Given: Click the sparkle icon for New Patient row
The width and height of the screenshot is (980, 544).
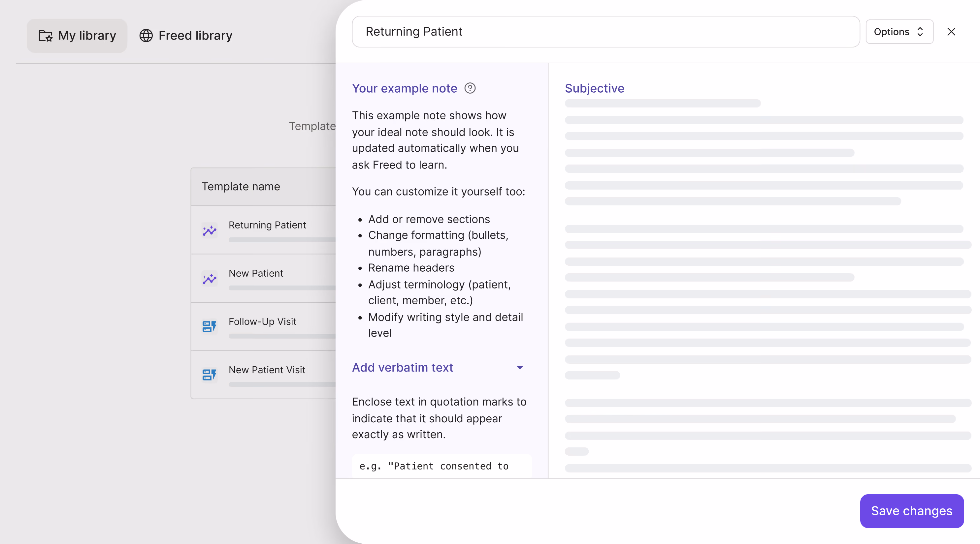Looking at the screenshot, I should pos(210,279).
